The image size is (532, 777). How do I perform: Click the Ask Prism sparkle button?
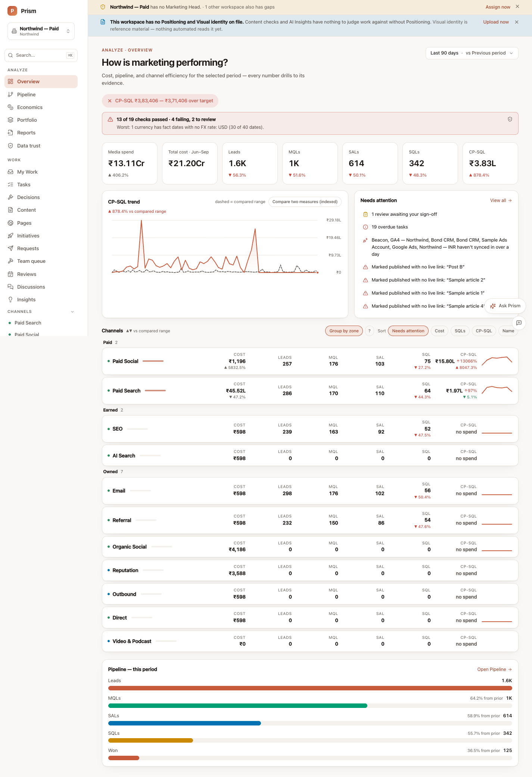505,306
